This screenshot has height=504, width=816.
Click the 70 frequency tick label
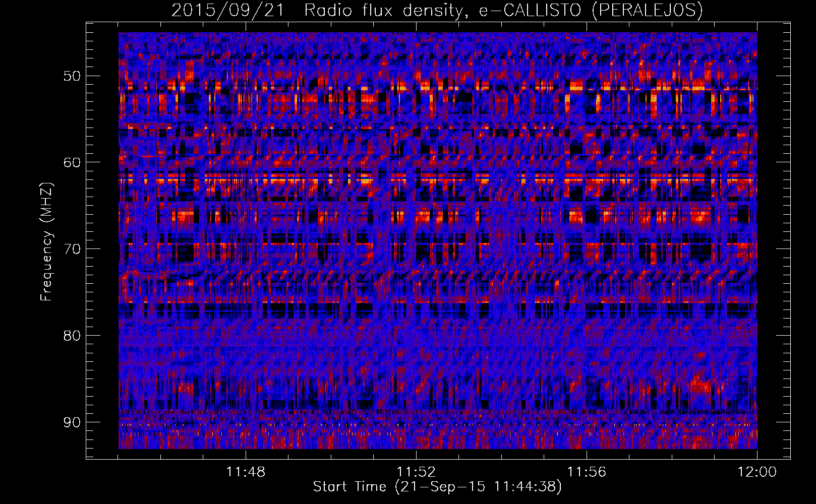[72, 249]
